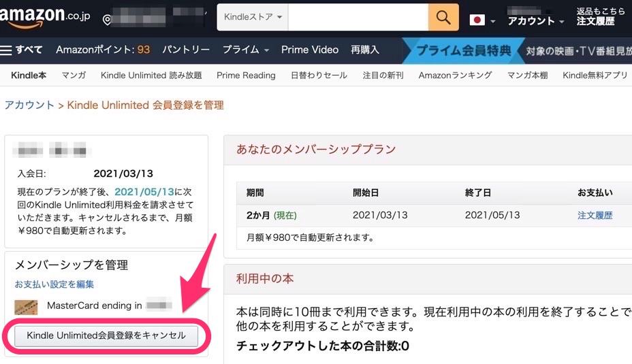The image size is (632, 364).
Task: Click 月額¥980で自動更新されます。 under the table
Action: pos(311,237)
